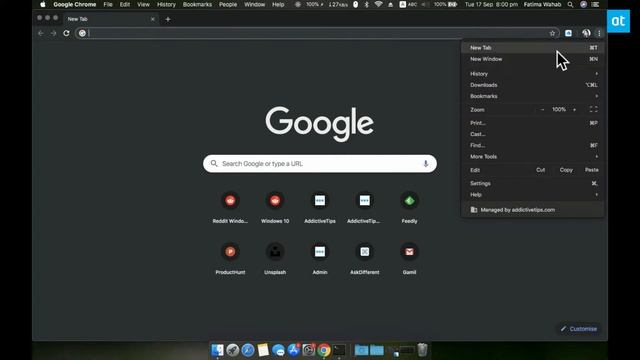The image size is (640, 360).
Task: Expand the History submenu
Action: click(533, 74)
